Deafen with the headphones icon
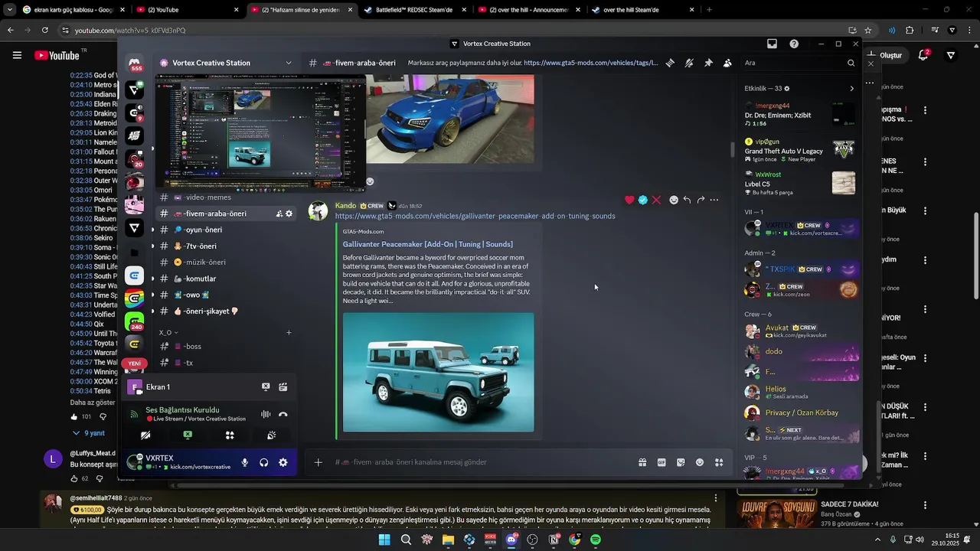Viewport: 980px width, 551px height. (263, 462)
